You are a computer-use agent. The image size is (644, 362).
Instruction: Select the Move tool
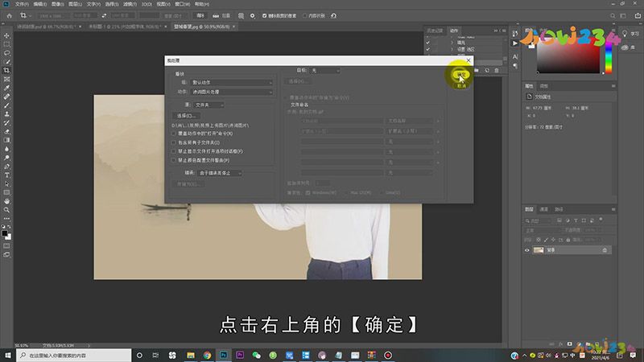[6, 35]
